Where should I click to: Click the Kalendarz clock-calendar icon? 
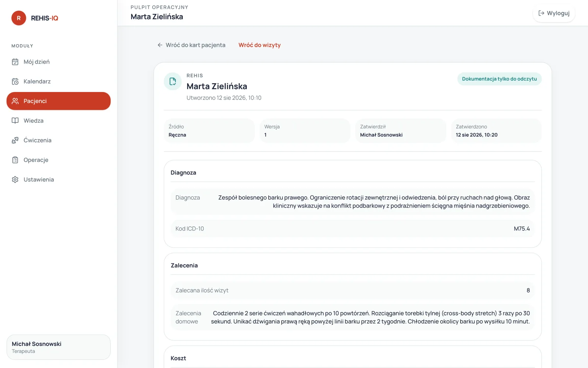pyautogui.click(x=15, y=81)
